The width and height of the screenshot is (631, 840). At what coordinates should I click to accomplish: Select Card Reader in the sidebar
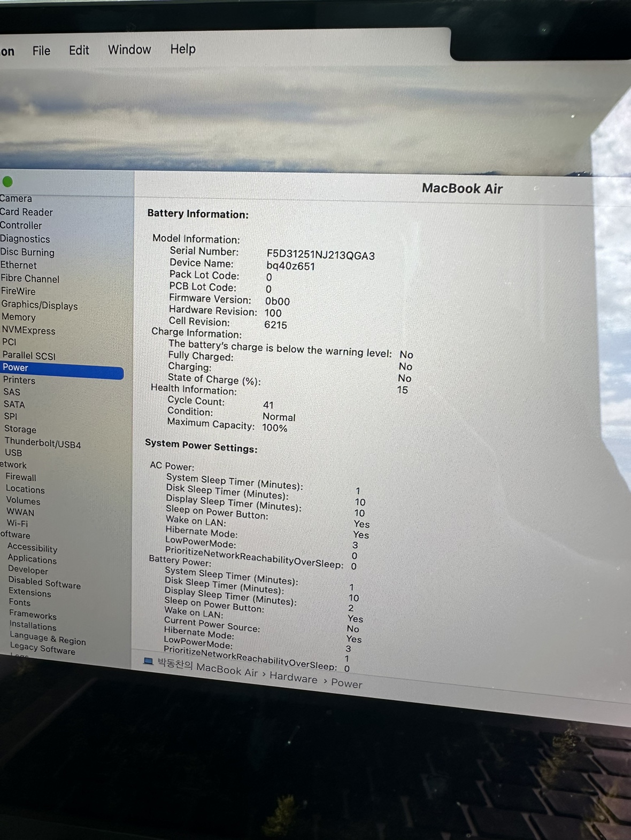pyautogui.click(x=26, y=212)
